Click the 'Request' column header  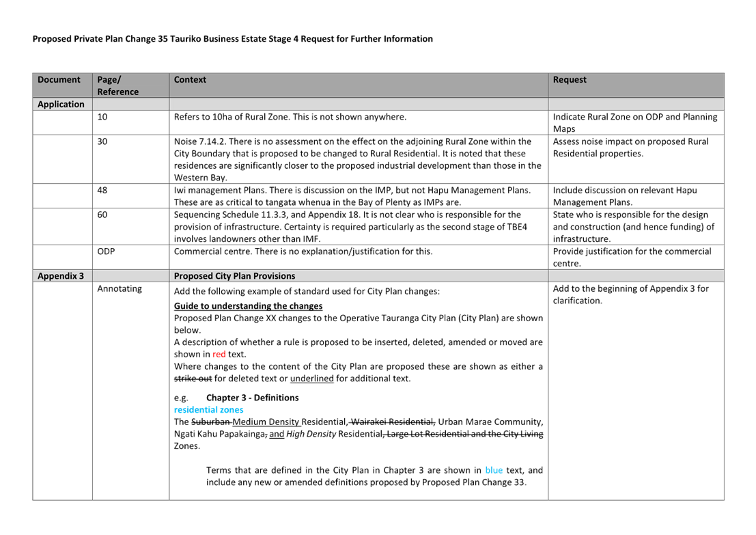click(x=570, y=80)
